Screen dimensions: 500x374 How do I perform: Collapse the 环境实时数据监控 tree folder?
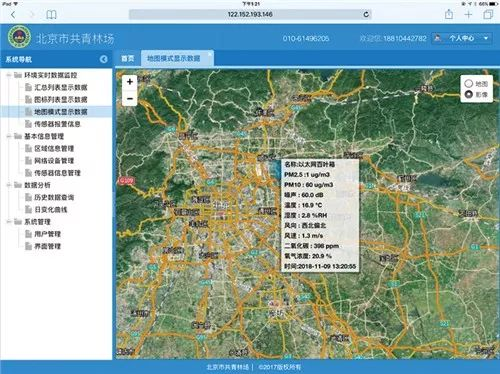[9, 75]
